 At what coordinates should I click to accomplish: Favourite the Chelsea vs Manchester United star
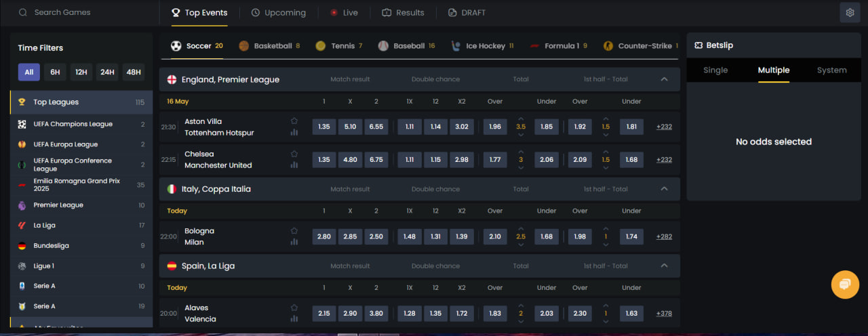coord(294,154)
